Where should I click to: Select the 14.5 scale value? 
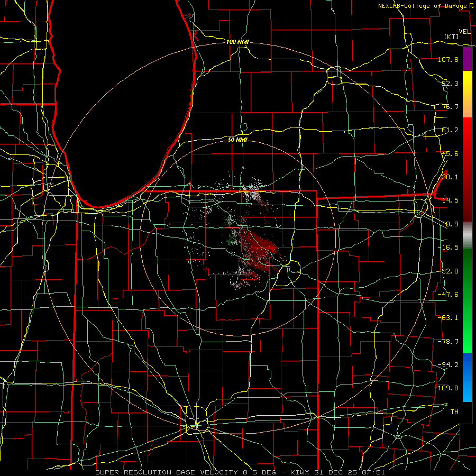coord(450,200)
